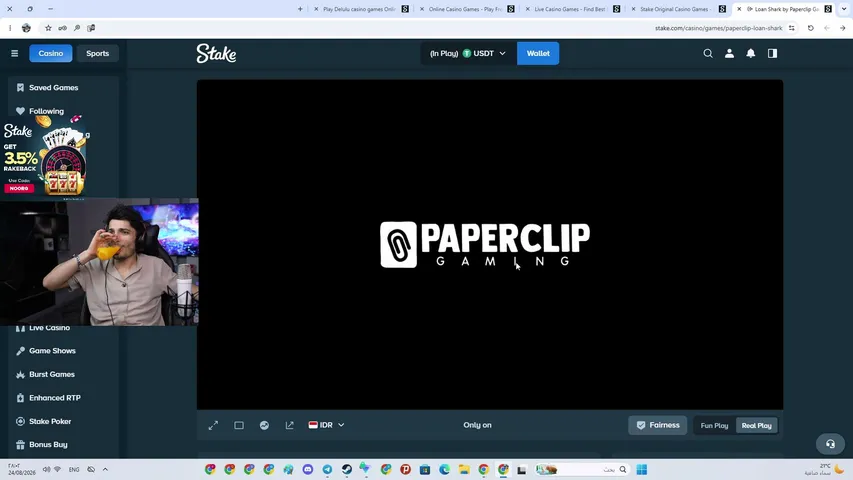This screenshot has height=480, width=853.
Task: Open the live support headset button
Action: [830, 444]
